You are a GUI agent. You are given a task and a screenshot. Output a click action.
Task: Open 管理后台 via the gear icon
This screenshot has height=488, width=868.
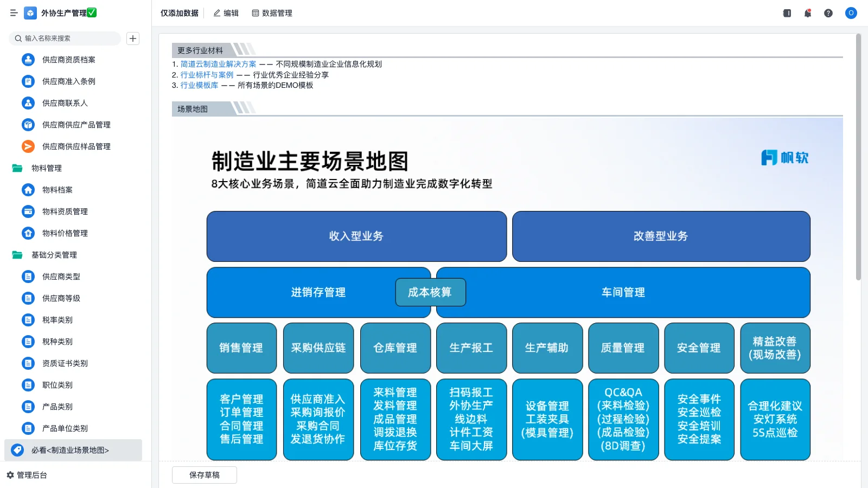coord(9,475)
